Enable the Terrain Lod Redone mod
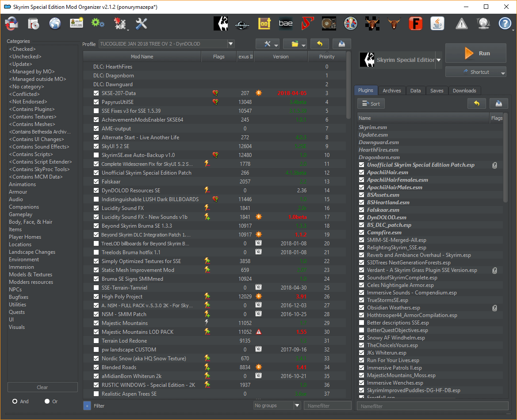The width and height of the screenshot is (517, 420). tap(96, 340)
